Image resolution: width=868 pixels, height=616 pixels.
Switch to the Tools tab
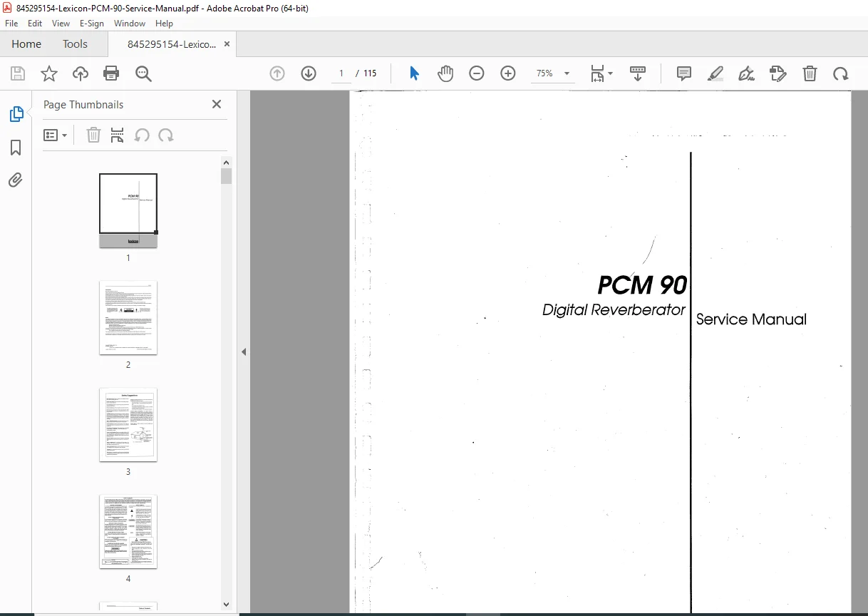[75, 44]
